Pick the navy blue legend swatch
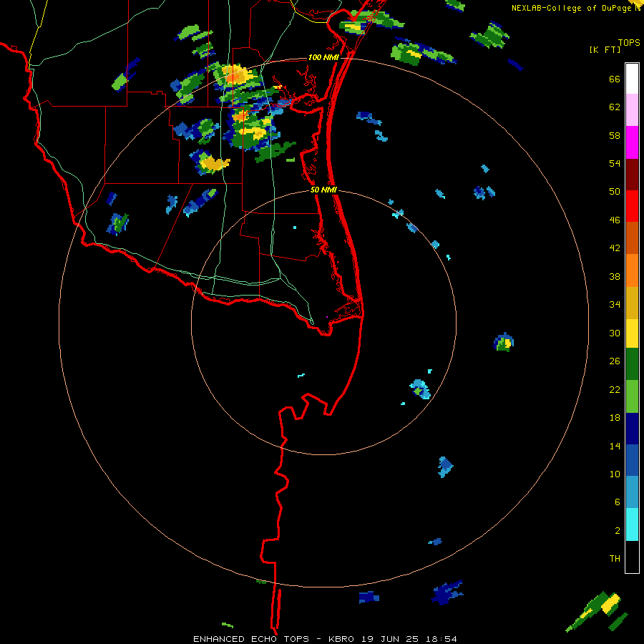644x644 pixels. pyautogui.click(x=632, y=429)
